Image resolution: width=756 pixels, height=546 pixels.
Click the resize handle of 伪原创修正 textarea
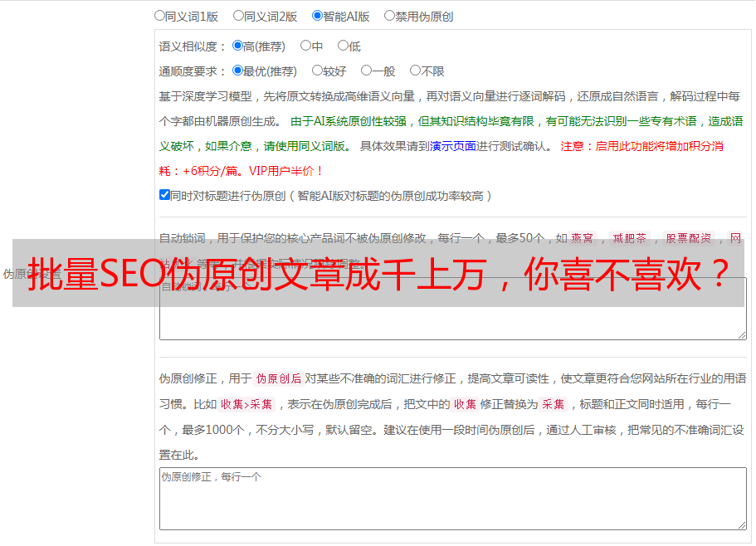[742, 525]
